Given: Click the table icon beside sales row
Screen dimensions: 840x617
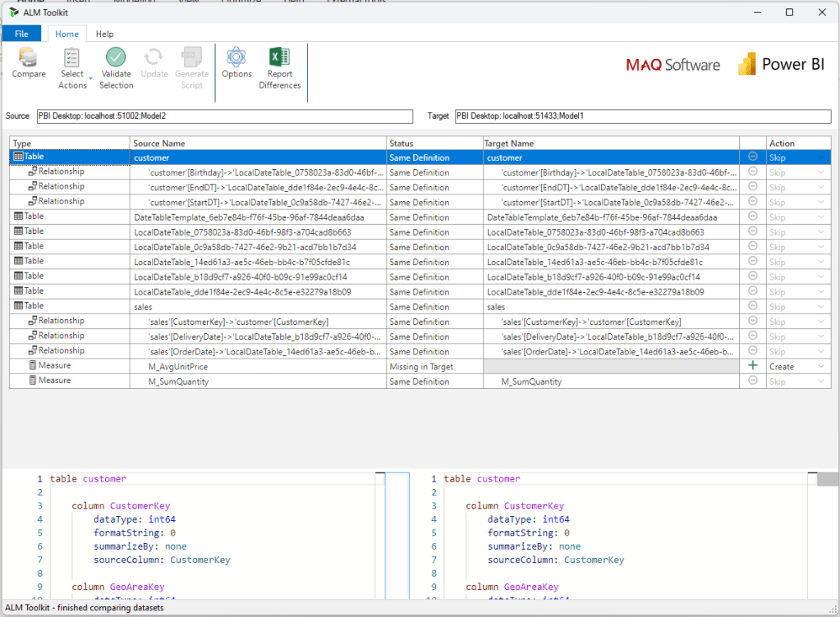Looking at the screenshot, I should (x=18, y=306).
